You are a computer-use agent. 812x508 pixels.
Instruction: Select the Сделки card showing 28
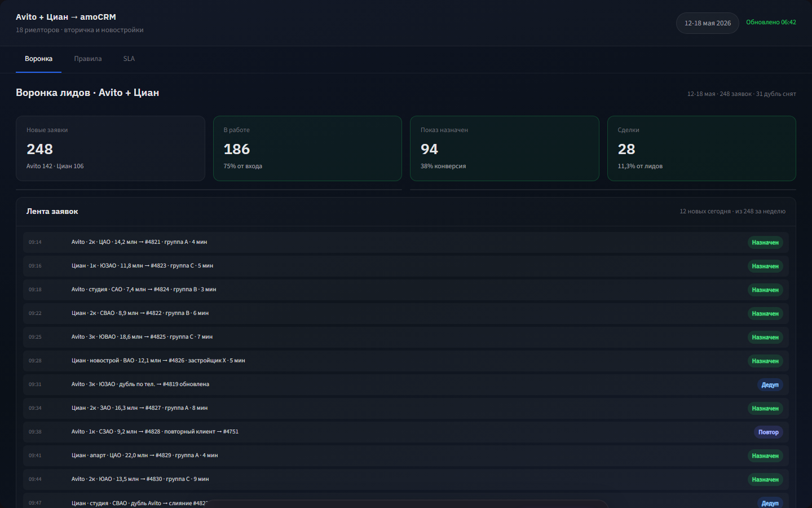coord(701,148)
